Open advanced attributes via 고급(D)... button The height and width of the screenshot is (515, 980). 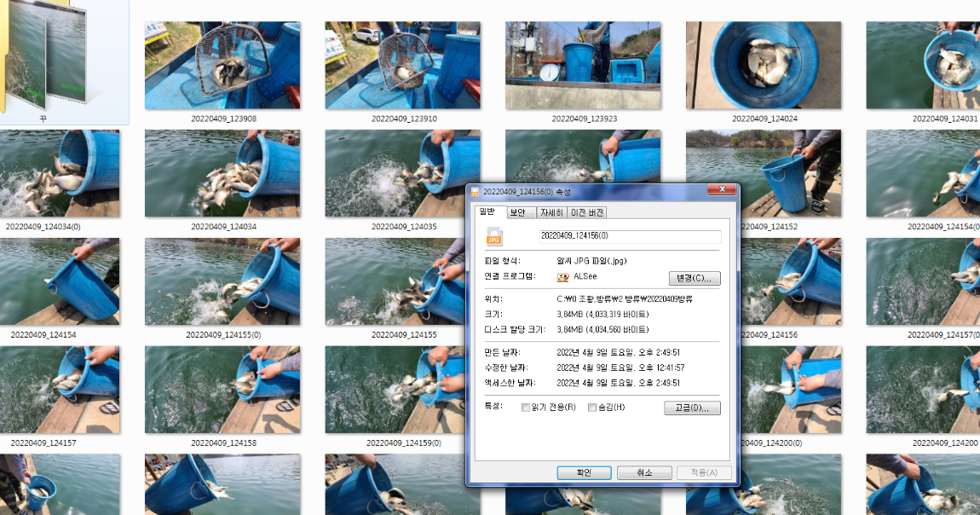click(x=691, y=408)
